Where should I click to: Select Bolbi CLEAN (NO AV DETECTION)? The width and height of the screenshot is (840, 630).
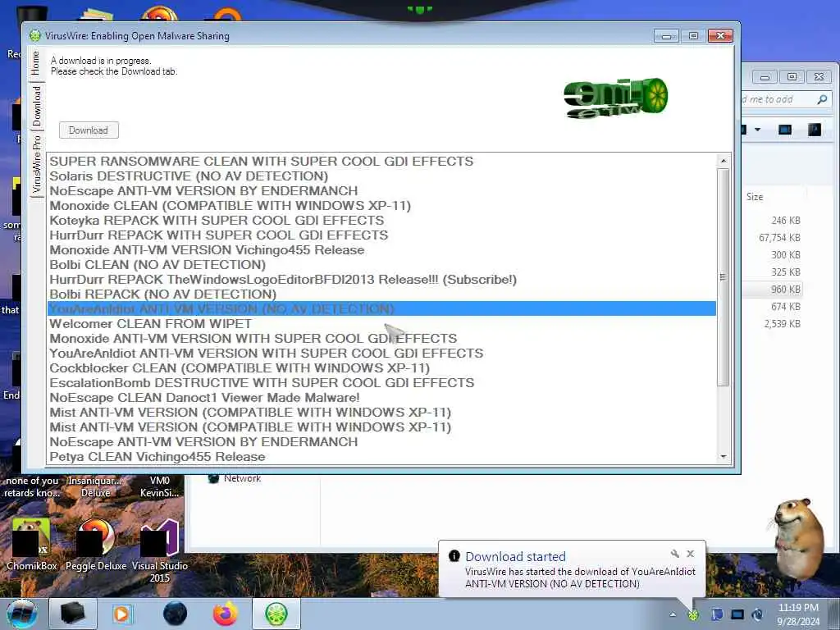pyautogui.click(x=381, y=265)
